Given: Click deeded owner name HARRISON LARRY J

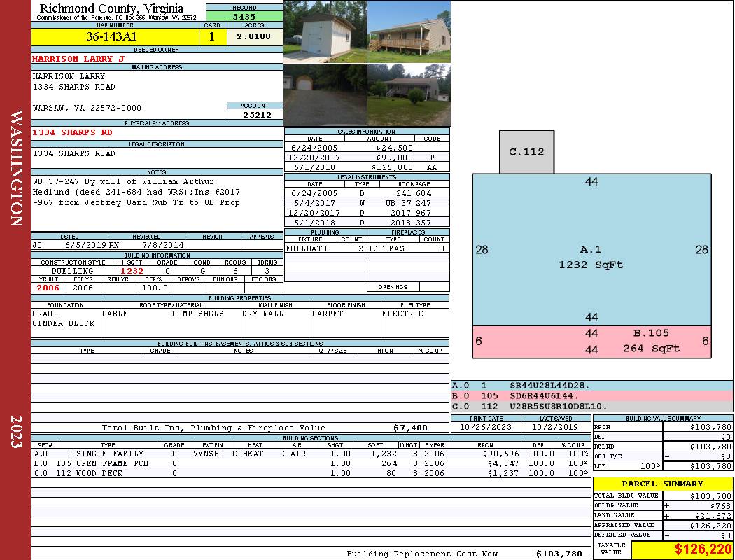Looking at the screenshot, I should [x=78, y=59].
